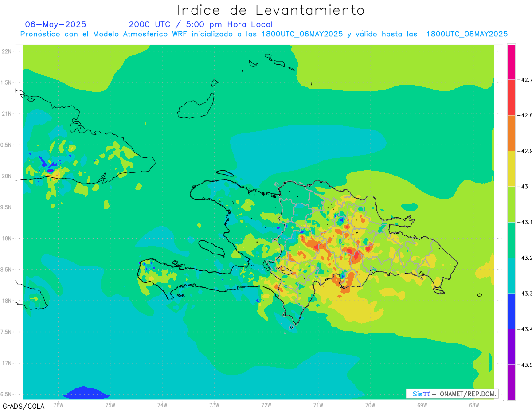
Task: Select the yellow swatch between -42.9 and -43
Action: coord(511,169)
